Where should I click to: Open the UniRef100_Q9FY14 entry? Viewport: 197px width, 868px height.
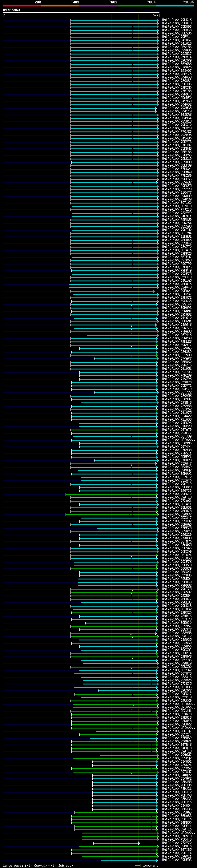(177, 37)
